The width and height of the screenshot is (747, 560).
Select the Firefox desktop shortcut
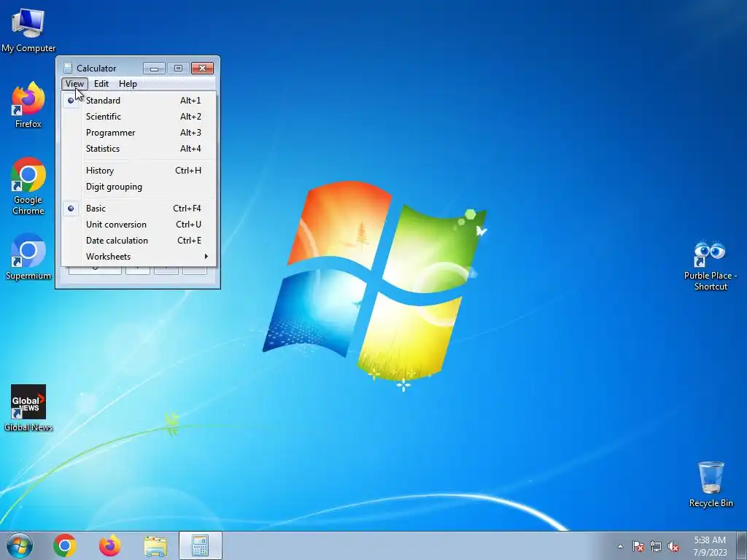(28, 105)
